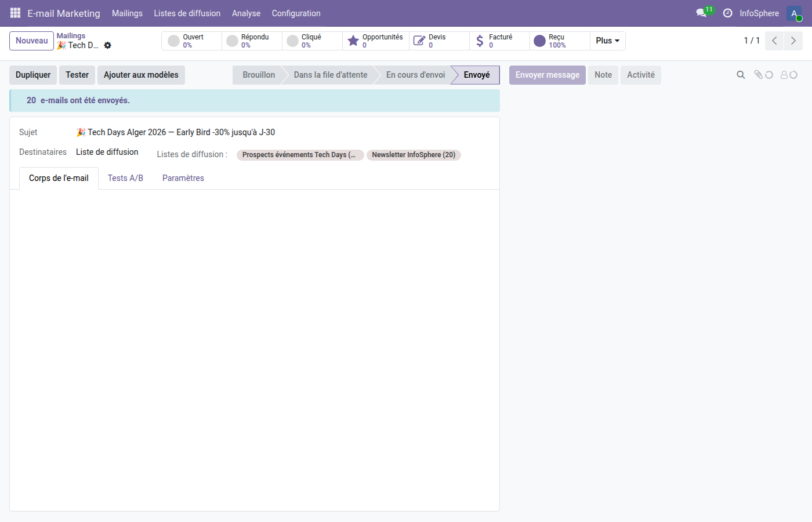Switch to the Tests A/B tab
The height and width of the screenshot is (522, 812).
click(125, 178)
